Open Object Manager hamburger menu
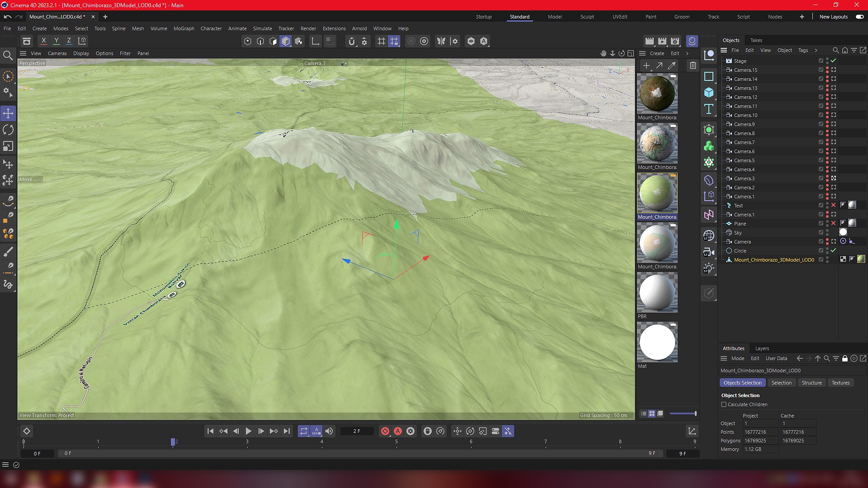This screenshot has height=488, width=868. 724,50
